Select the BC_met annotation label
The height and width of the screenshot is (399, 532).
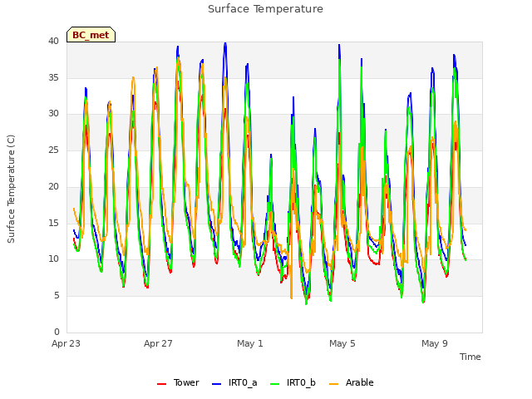91,35
